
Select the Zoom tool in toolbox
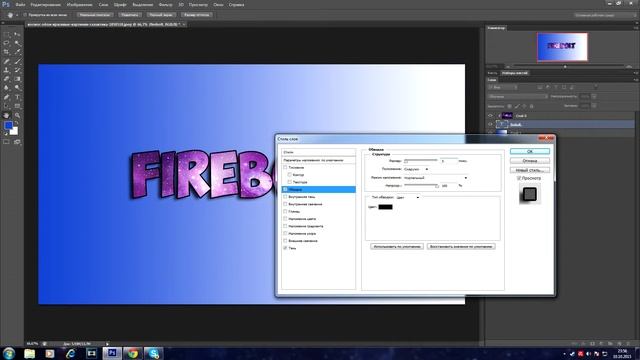18,115
